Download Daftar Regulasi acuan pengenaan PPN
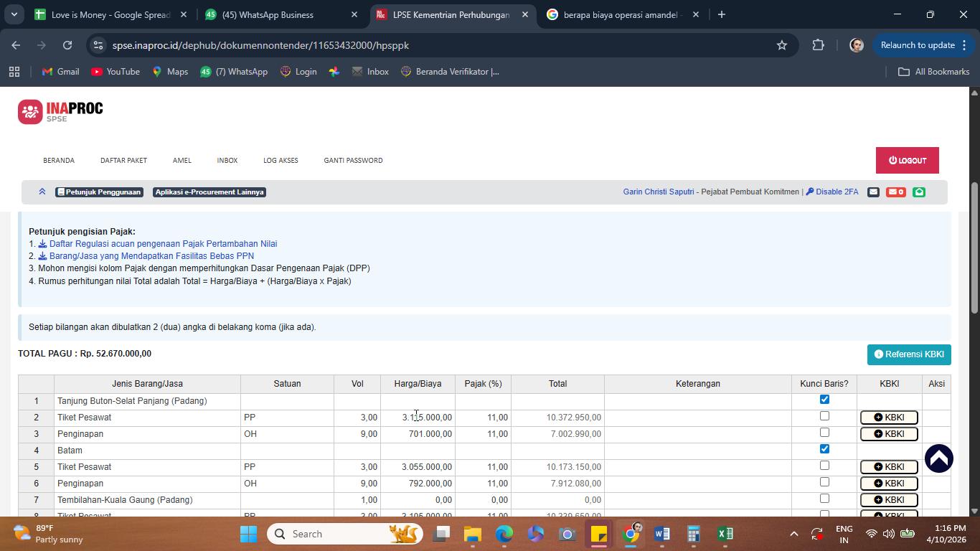Image resolution: width=980 pixels, height=551 pixels. [x=158, y=244]
